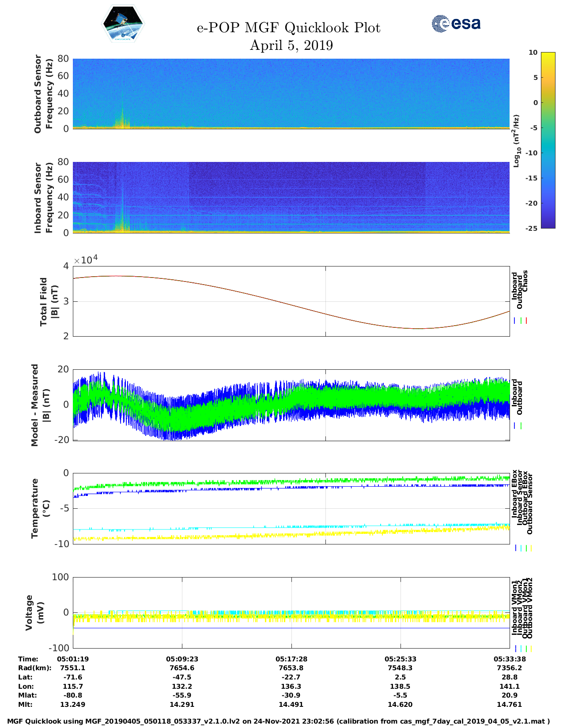The height and width of the screenshot is (728, 563).
Task: Click the red Chaos legend marker
Action: pos(526,321)
